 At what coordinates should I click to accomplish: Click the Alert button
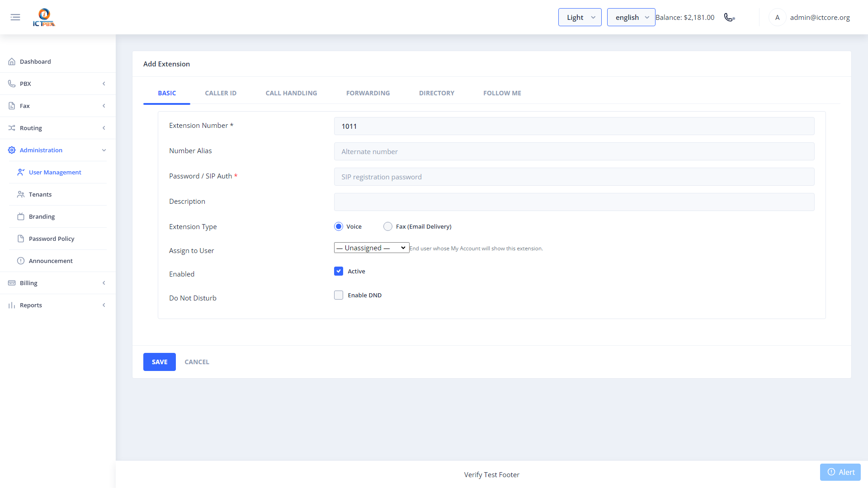click(x=840, y=472)
